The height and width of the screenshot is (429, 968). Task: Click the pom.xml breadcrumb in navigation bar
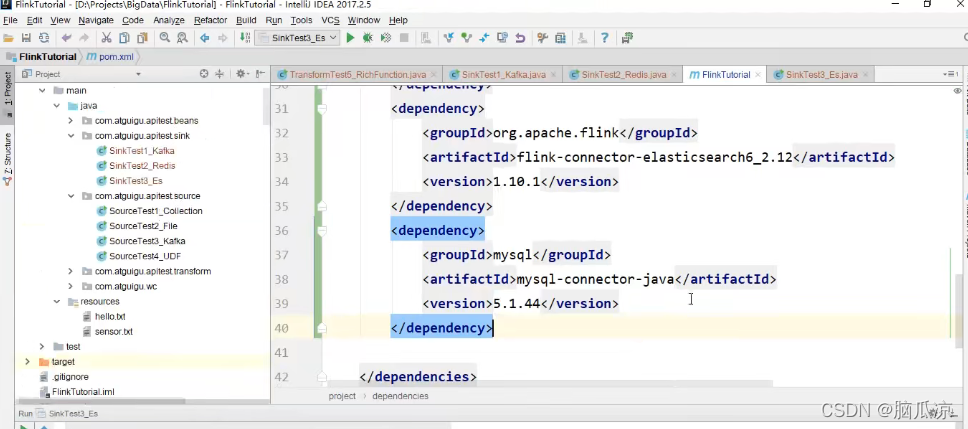[x=110, y=57]
